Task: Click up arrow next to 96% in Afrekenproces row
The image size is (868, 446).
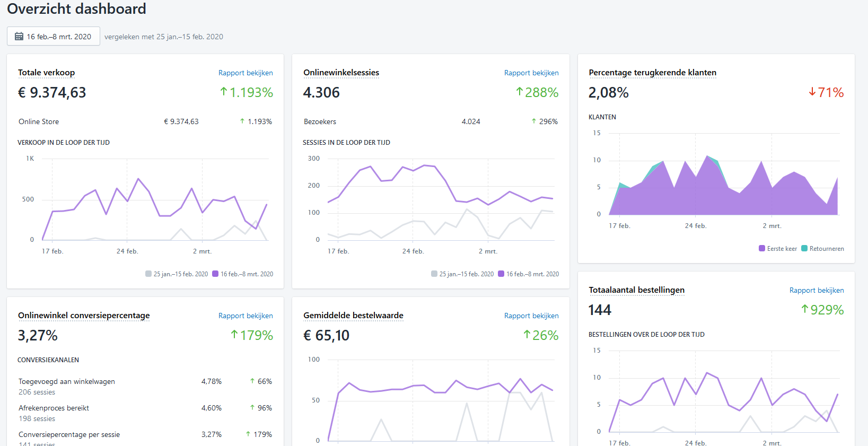Action: 252,408
